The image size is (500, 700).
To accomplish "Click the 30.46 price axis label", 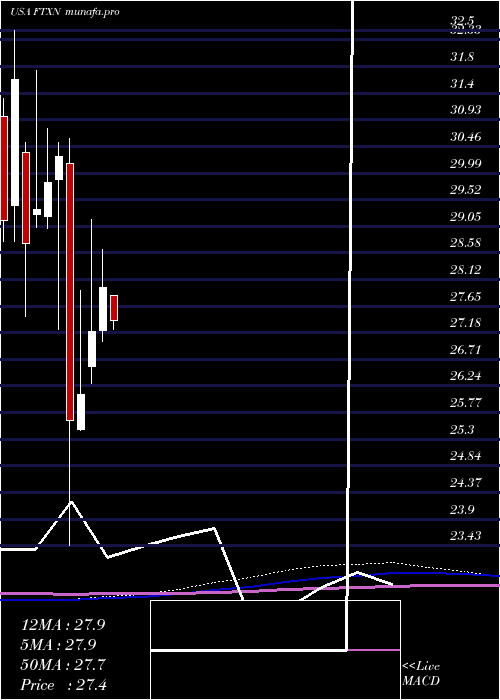I will (x=466, y=136).
